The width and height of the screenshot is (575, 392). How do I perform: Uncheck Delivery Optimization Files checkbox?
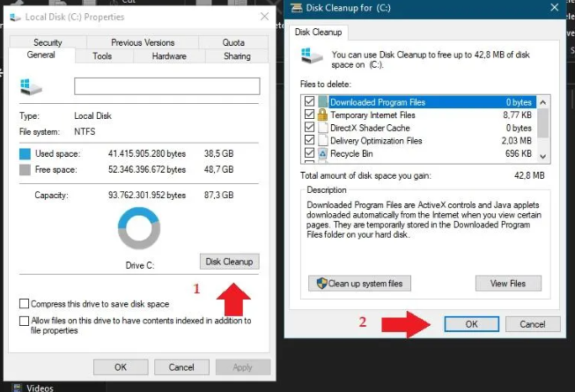309,140
